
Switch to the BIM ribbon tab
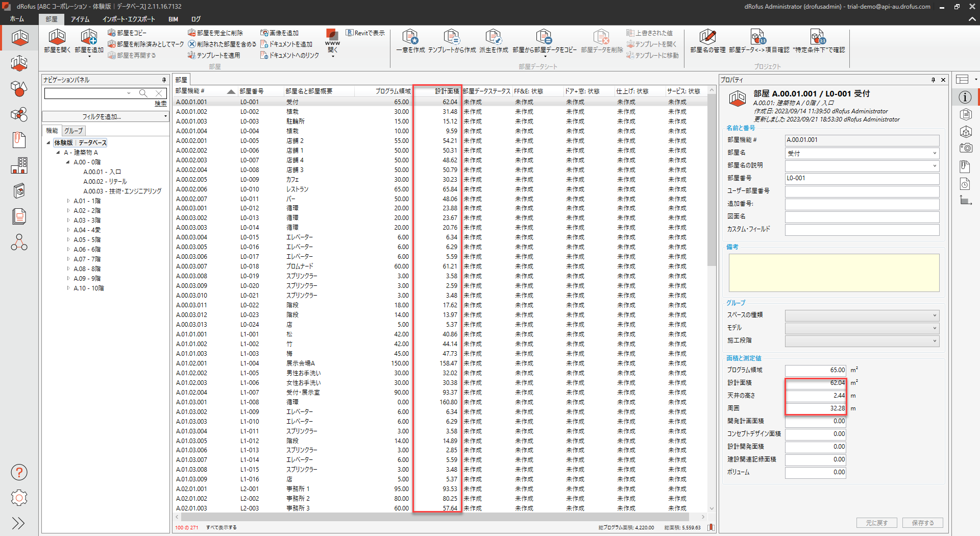point(173,19)
